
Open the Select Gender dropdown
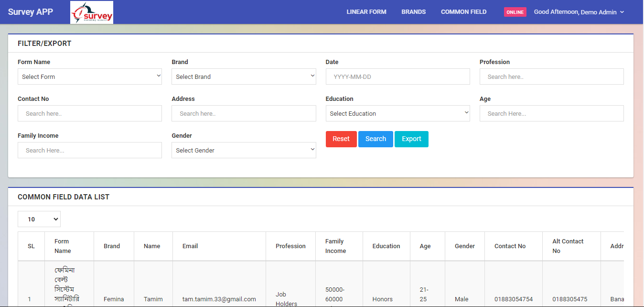(244, 150)
